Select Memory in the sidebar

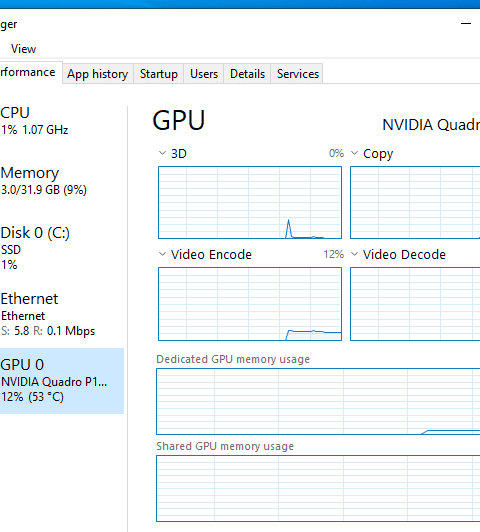(x=62, y=181)
